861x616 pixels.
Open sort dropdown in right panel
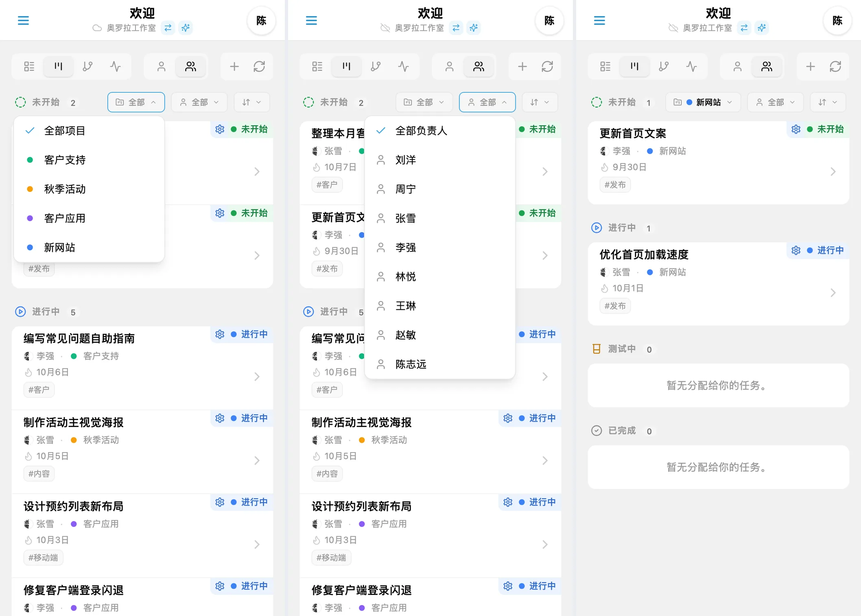click(x=828, y=102)
